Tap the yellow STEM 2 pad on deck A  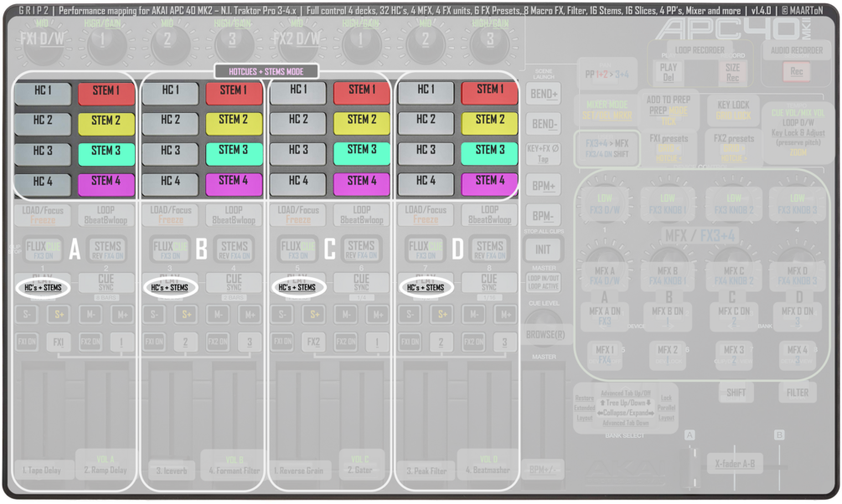106,123
